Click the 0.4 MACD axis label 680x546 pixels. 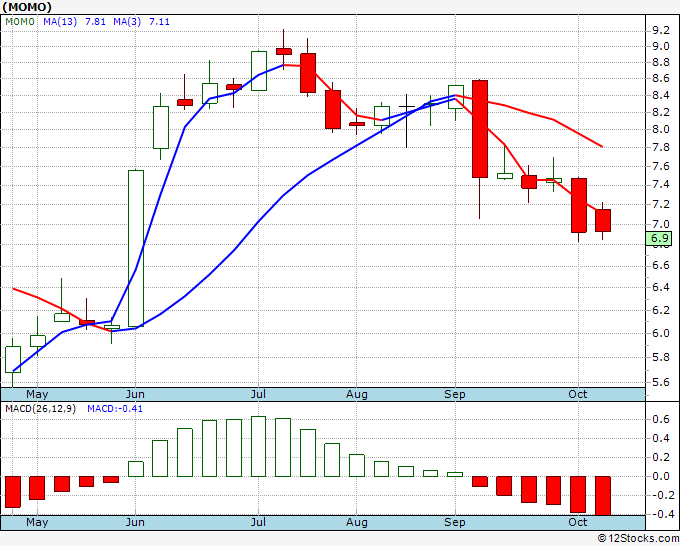coord(661,438)
